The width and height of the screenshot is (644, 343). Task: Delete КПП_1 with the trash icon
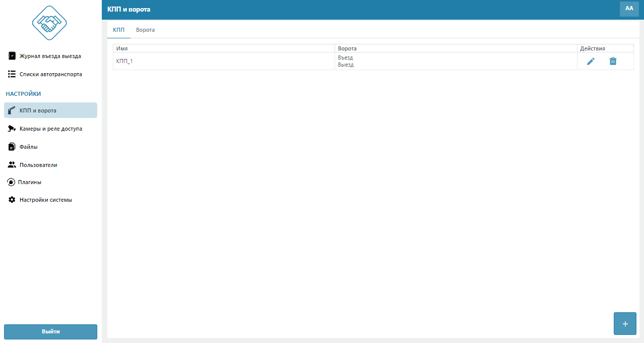[613, 62]
